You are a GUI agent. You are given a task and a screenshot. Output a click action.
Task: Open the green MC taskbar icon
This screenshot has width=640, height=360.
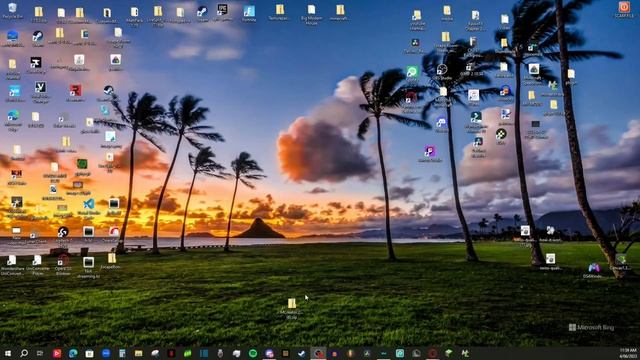click(465, 353)
